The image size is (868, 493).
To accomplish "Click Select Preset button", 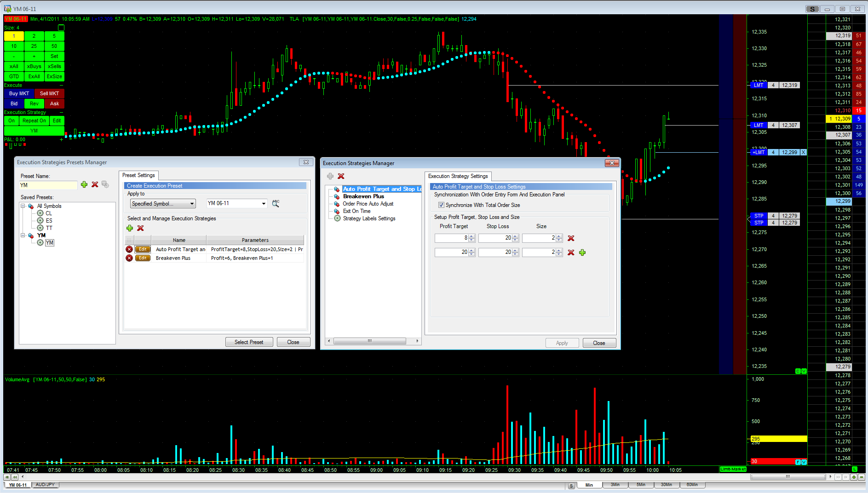I will tap(249, 342).
